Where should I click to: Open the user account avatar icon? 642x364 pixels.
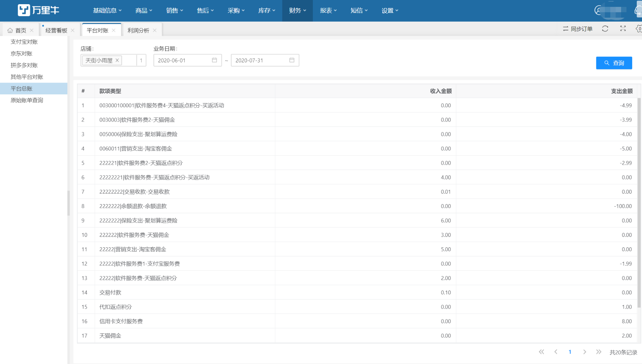pos(598,10)
